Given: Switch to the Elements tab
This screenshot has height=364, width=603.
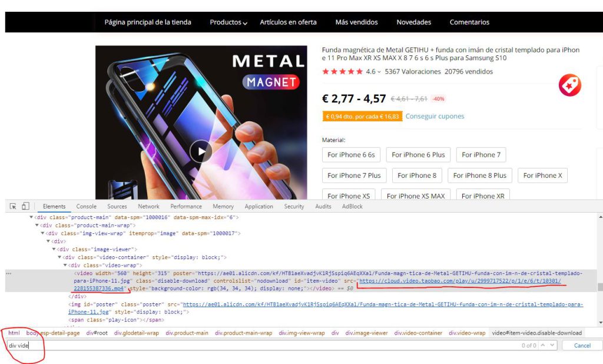Looking at the screenshot, I should point(54,206).
